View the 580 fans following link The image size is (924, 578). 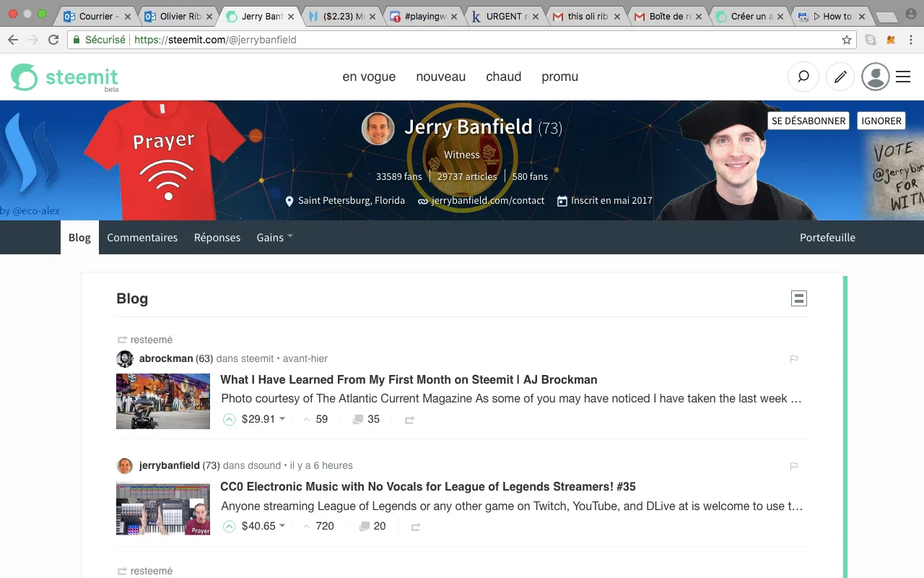(530, 176)
